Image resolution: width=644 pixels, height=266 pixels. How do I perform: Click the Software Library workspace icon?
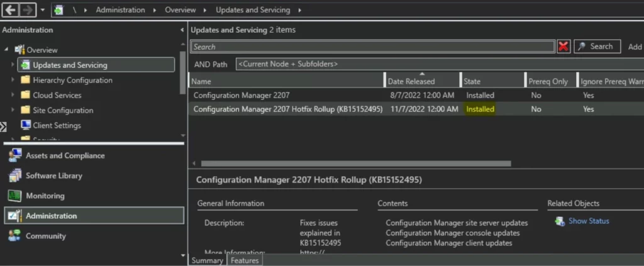15,175
